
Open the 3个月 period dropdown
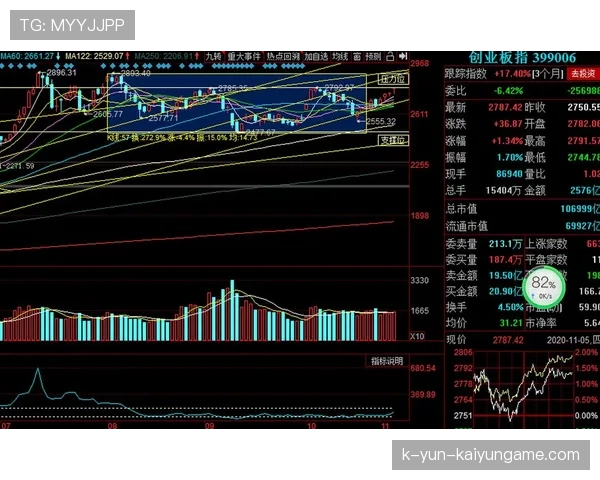(x=545, y=74)
